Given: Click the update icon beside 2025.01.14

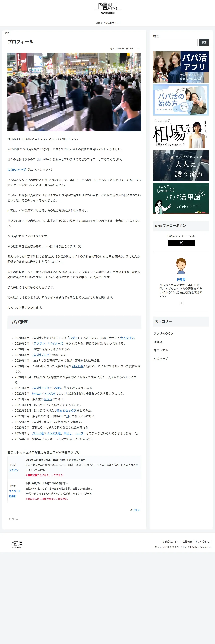Looking at the screenshot, I should coord(127,49).
